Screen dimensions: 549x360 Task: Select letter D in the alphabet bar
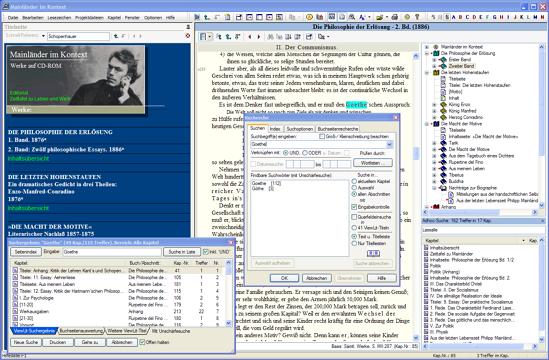coord(474,17)
